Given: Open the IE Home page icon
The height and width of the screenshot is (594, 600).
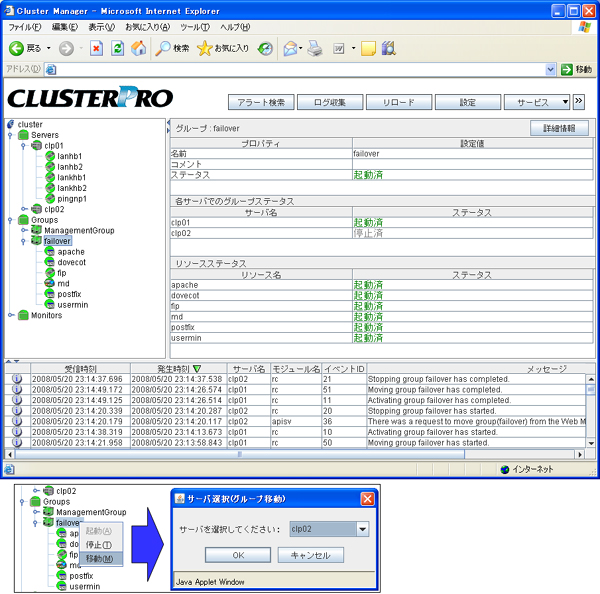Looking at the screenshot, I should point(139,48).
